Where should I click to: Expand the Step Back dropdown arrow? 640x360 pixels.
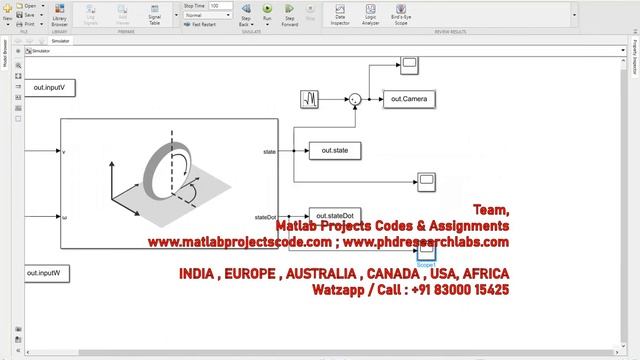click(x=252, y=24)
